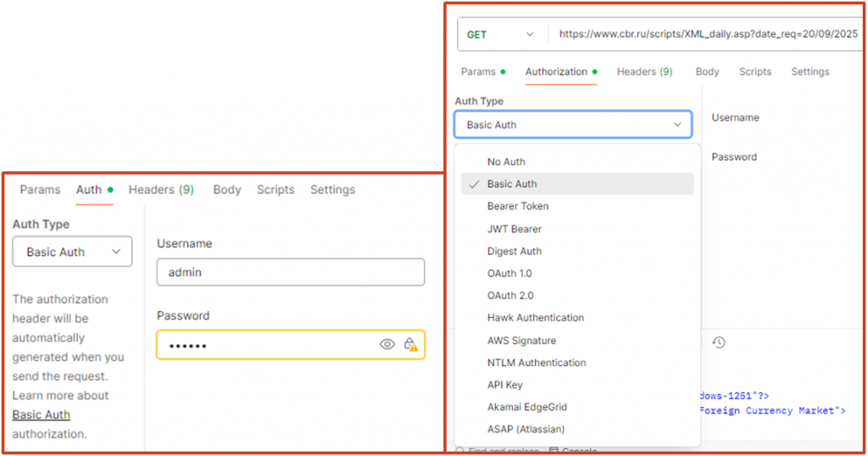Click the history clock icon
868x456 pixels.
[719, 342]
